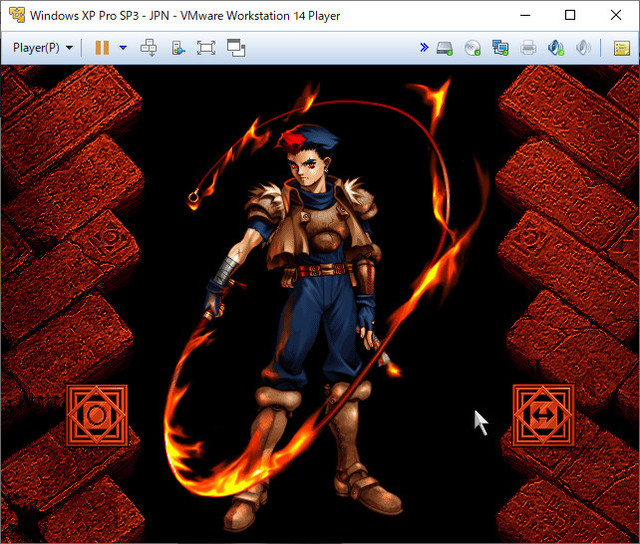The width and height of the screenshot is (640, 544).
Task: Open the message log note icon
Action: [622, 48]
